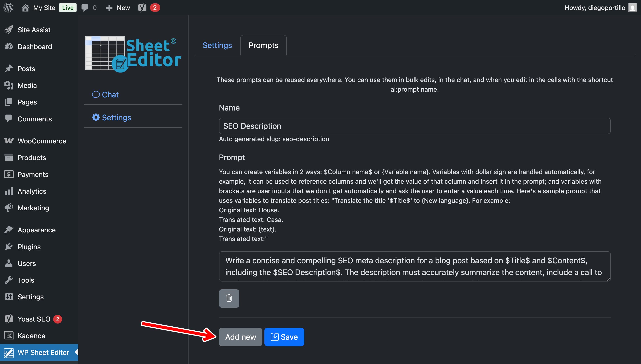Select the Prompts tab
The height and width of the screenshot is (364, 641).
[263, 45]
